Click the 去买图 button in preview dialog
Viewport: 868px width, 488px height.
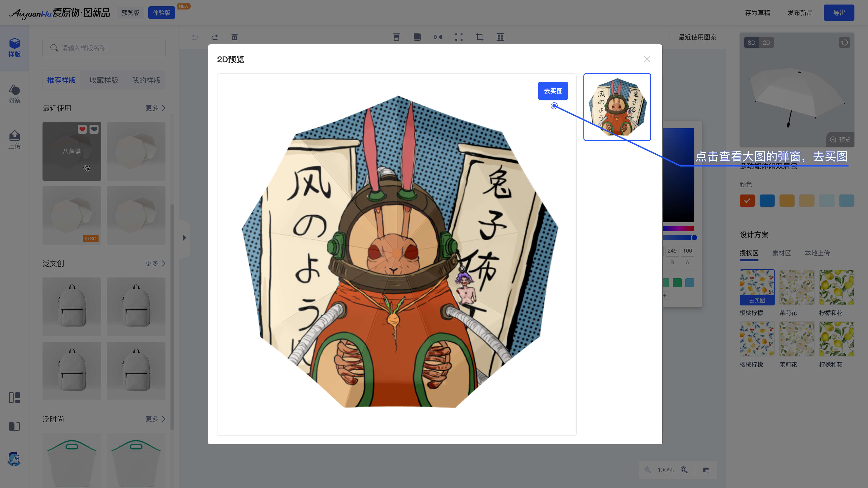(x=553, y=91)
